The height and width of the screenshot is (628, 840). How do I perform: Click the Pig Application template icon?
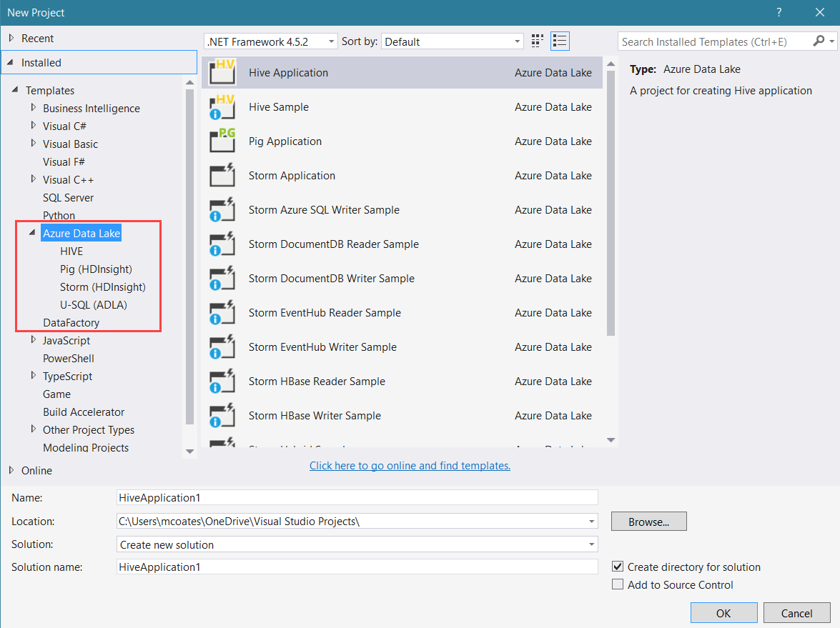(222, 141)
